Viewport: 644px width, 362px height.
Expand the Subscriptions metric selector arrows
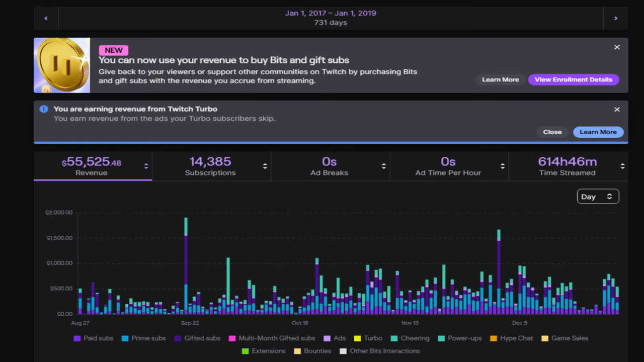265,166
